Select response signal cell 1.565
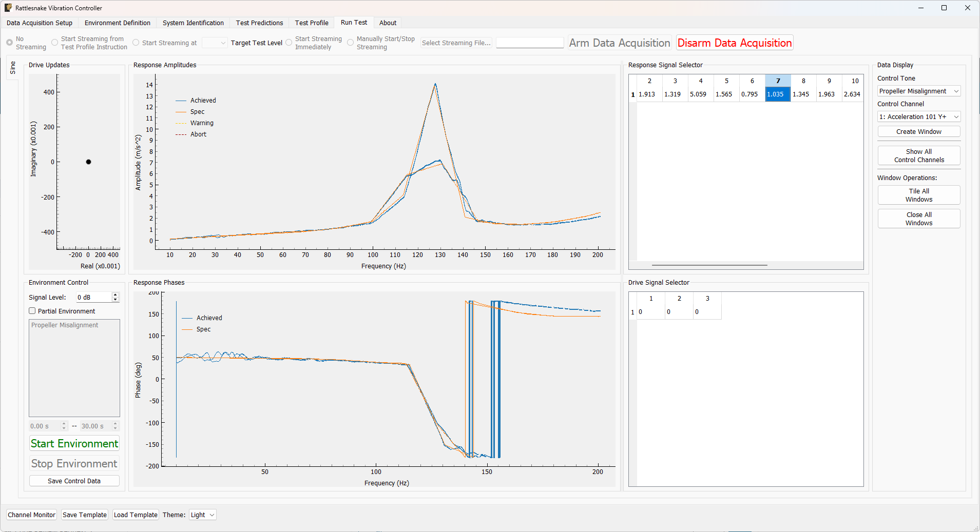The image size is (980, 532). tap(726, 94)
